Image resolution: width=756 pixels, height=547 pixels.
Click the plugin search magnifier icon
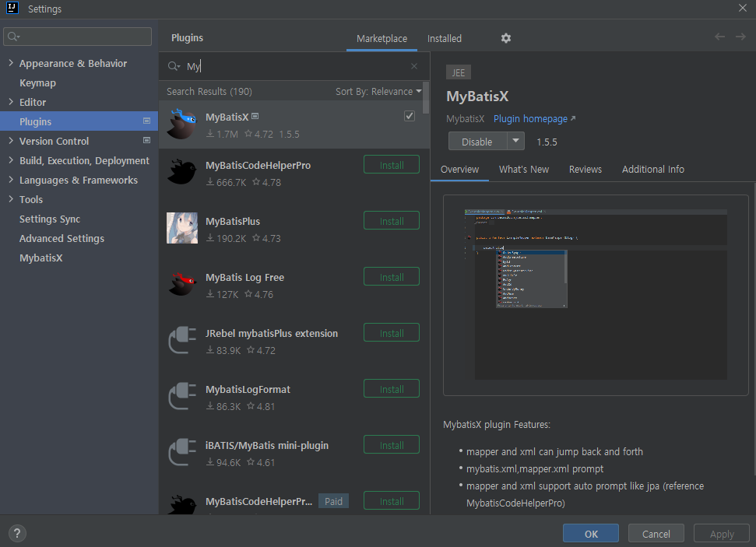pos(174,66)
